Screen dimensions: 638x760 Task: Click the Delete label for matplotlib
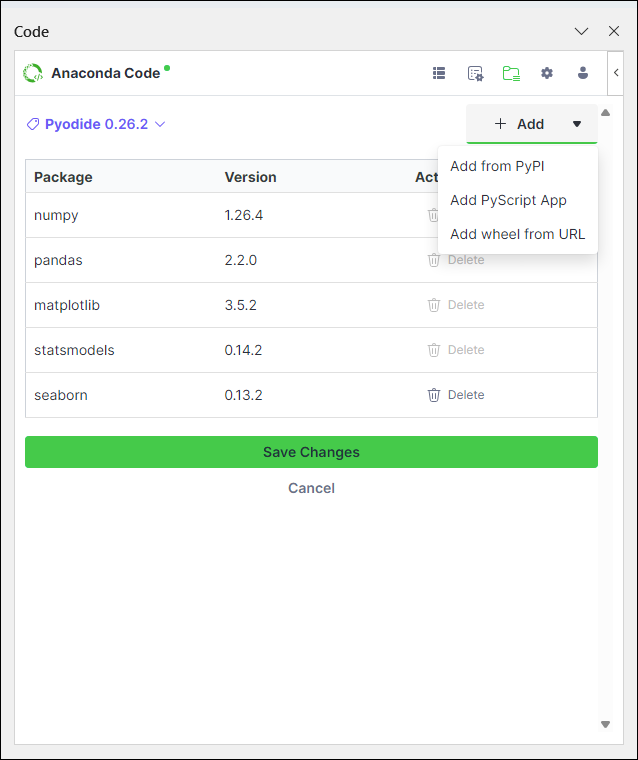point(466,305)
